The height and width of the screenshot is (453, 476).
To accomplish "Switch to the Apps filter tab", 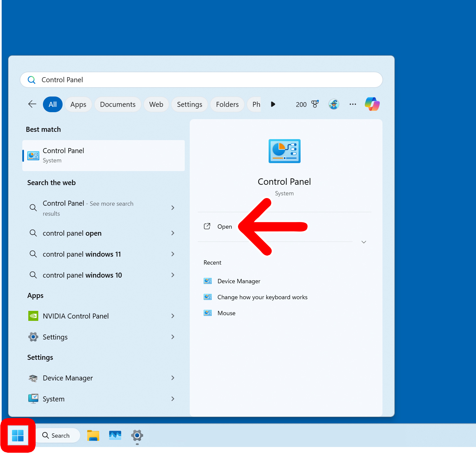I will [x=78, y=105].
